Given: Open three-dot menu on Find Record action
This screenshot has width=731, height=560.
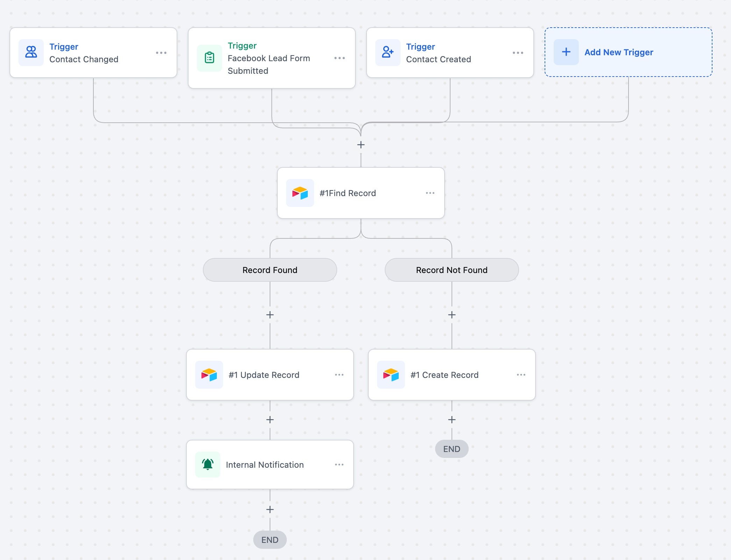Looking at the screenshot, I should pos(430,193).
